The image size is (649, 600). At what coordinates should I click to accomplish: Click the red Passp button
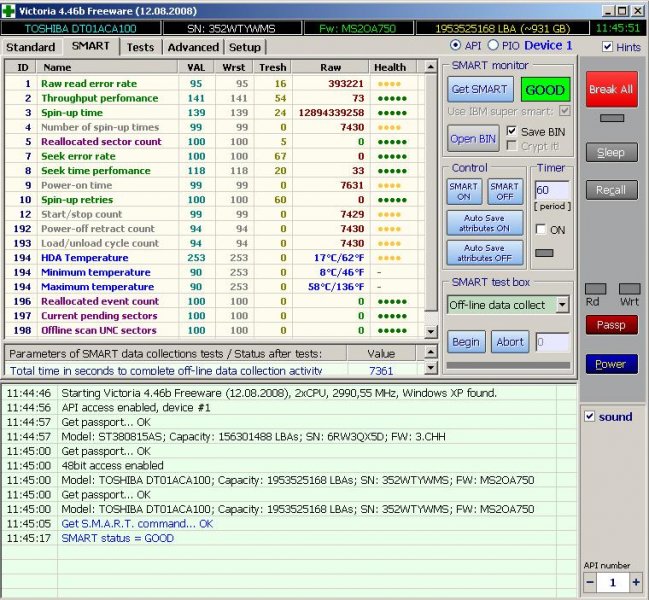[611, 324]
